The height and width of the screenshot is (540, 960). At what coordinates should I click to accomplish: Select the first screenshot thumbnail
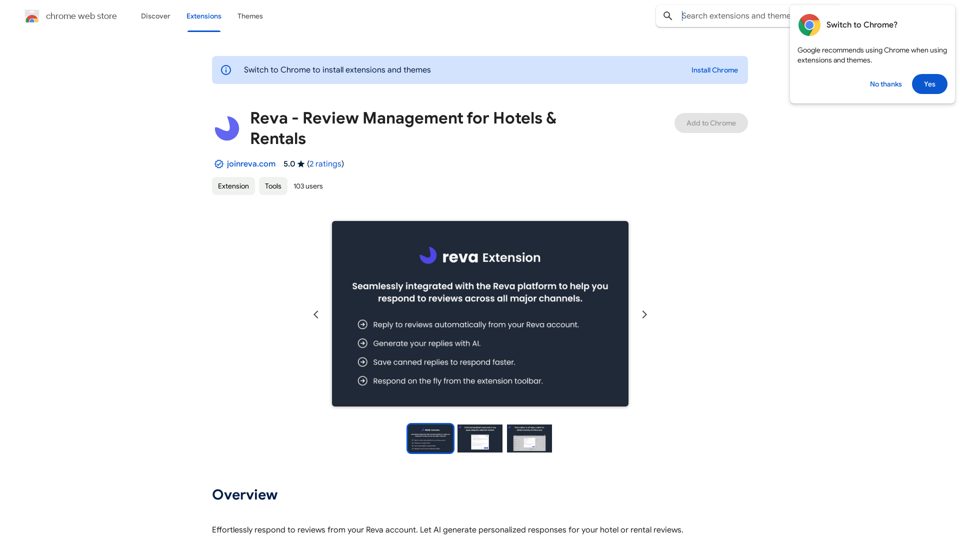[430, 438]
